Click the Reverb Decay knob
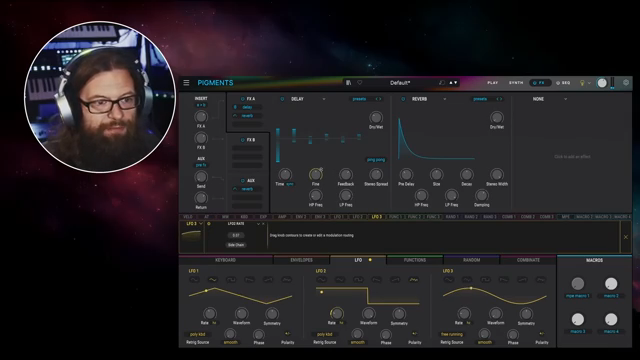The width and height of the screenshot is (640, 360). (x=467, y=175)
